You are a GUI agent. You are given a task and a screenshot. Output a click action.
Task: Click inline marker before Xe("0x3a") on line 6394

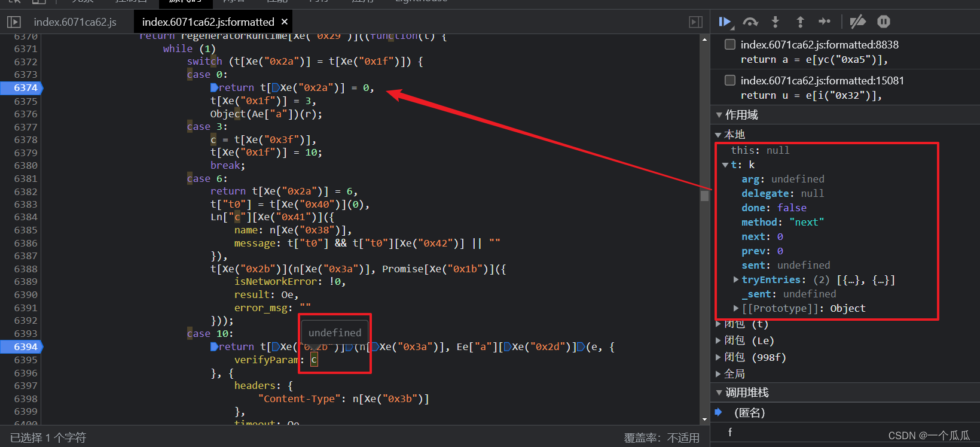coord(375,346)
